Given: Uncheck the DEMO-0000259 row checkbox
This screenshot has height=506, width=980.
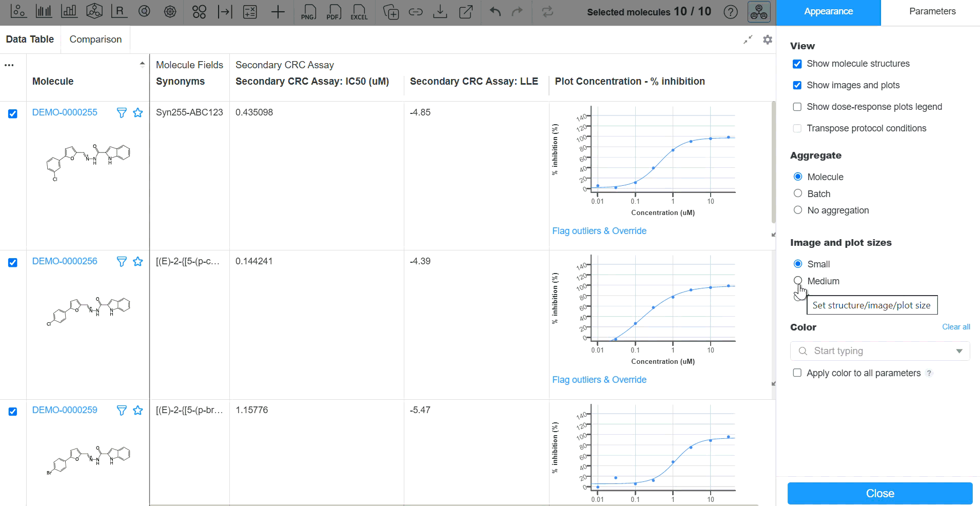Looking at the screenshot, I should pyautogui.click(x=13, y=412).
